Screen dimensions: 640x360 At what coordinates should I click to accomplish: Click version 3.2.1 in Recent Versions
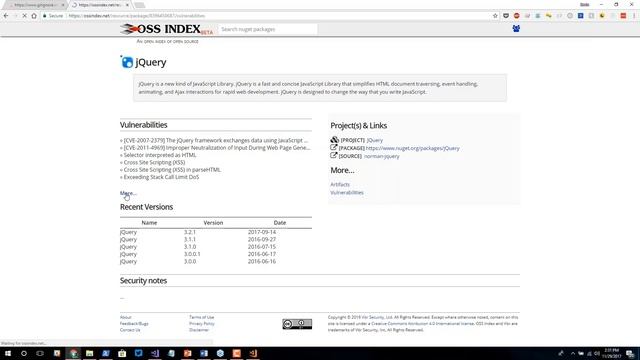pyautogui.click(x=189, y=232)
